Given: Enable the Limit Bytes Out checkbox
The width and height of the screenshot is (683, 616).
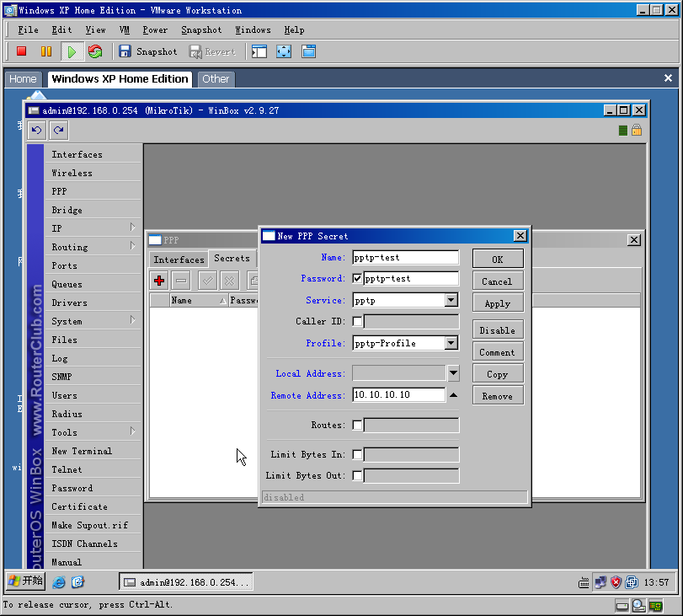Looking at the screenshot, I should (x=357, y=475).
